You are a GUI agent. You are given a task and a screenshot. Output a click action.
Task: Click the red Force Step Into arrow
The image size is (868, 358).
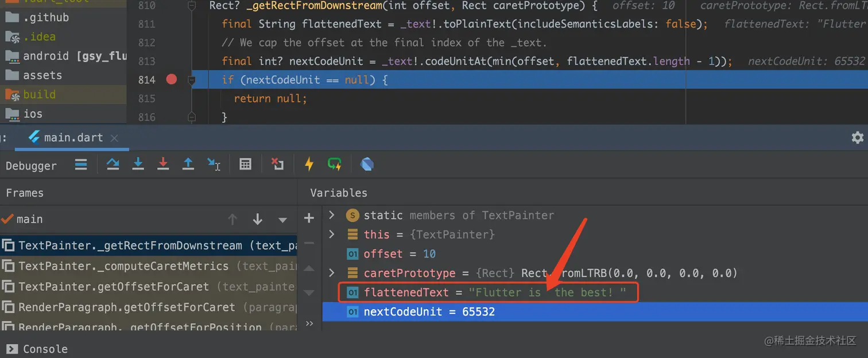(x=163, y=164)
